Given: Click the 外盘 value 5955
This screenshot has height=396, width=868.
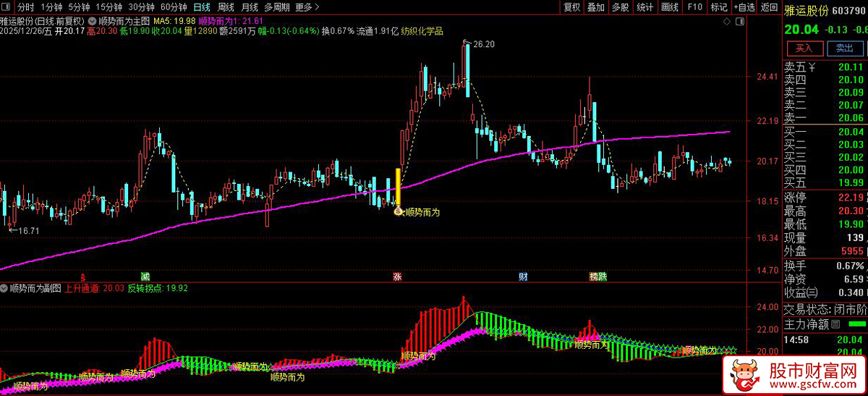Looking at the screenshot, I should pyautogui.click(x=853, y=250).
